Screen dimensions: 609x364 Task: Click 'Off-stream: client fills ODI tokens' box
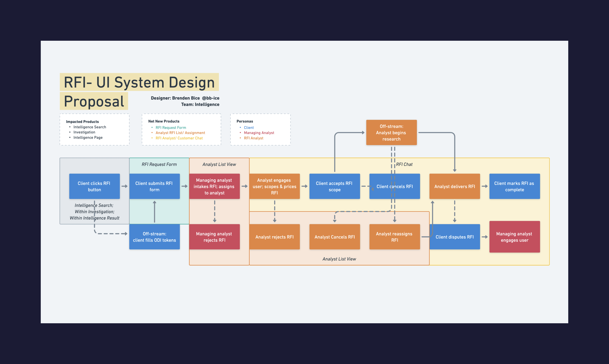[154, 237]
